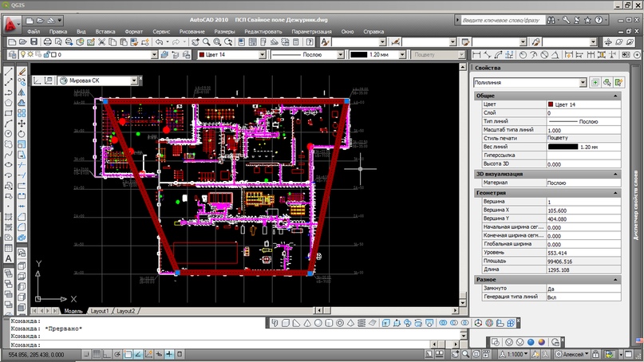Select the Line drawing tool
The width and height of the screenshot is (644, 362).
(8, 72)
